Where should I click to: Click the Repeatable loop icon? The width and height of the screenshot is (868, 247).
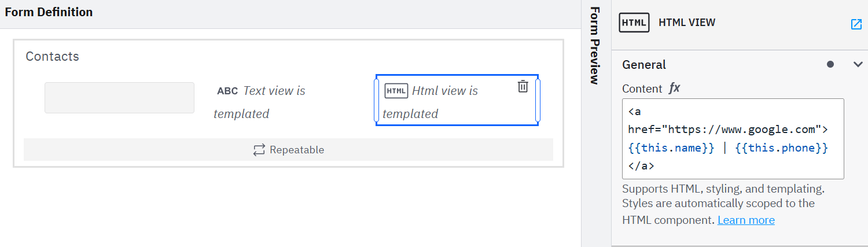click(x=259, y=150)
